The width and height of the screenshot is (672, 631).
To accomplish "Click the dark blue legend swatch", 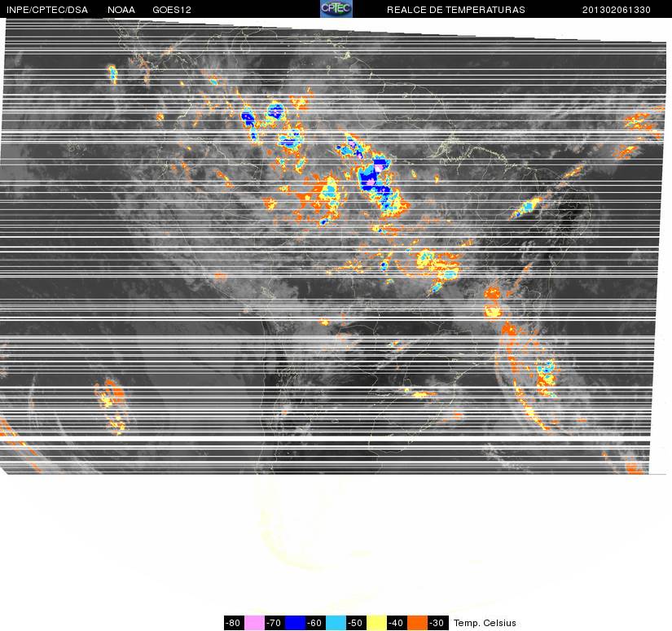I will tap(296, 623).
